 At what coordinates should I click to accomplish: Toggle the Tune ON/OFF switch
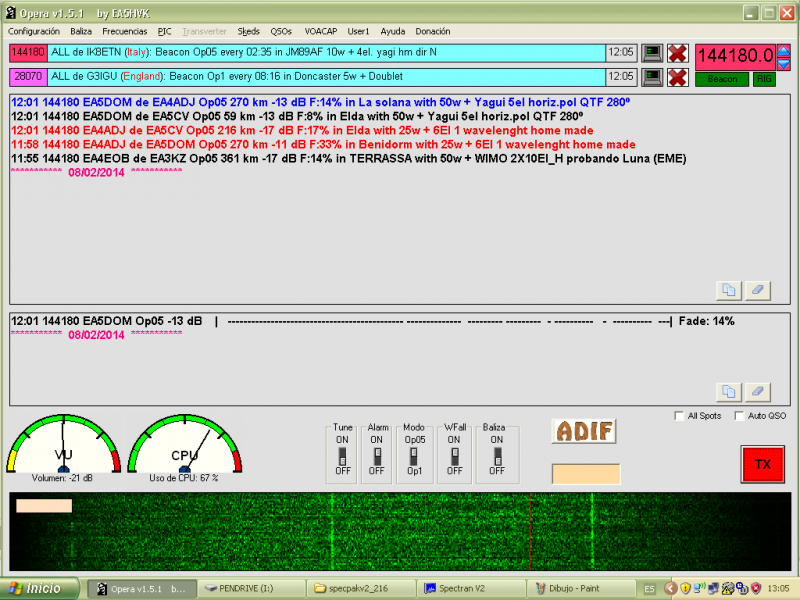click(342, 455)
